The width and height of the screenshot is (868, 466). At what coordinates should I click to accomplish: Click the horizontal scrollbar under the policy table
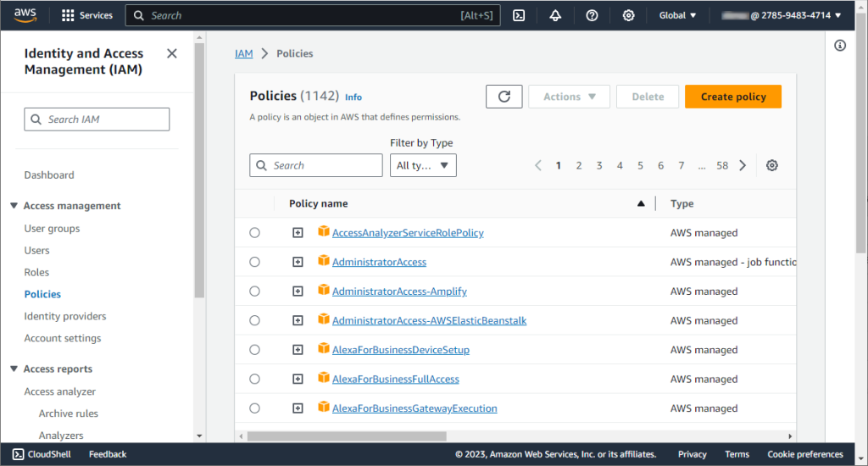coord(347,436)
